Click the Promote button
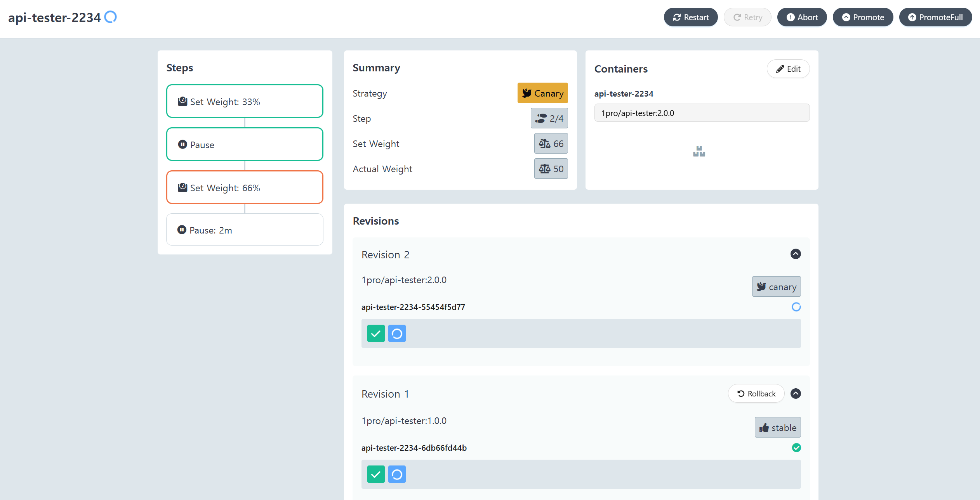 pyautogui.click(x=863, y=17)
